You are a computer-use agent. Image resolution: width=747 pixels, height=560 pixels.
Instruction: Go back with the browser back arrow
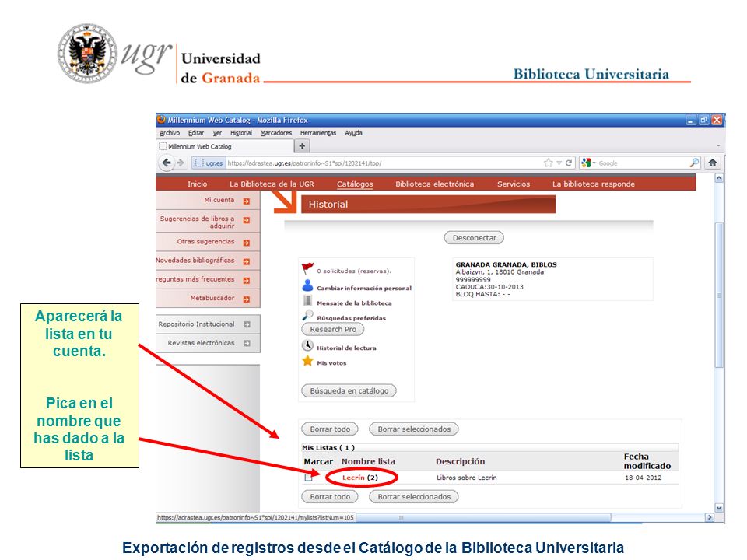[x=167, y=163]
